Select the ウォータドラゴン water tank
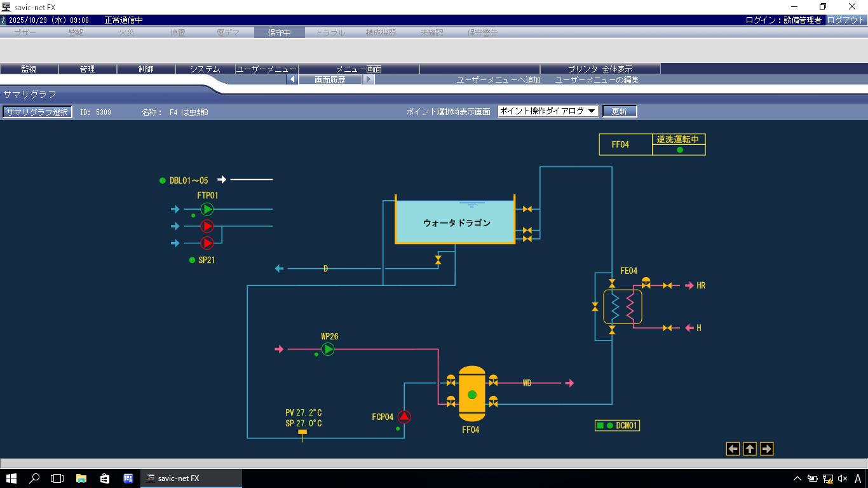The image size is (868, 488). pyautogui.click(x=455, y=223)
